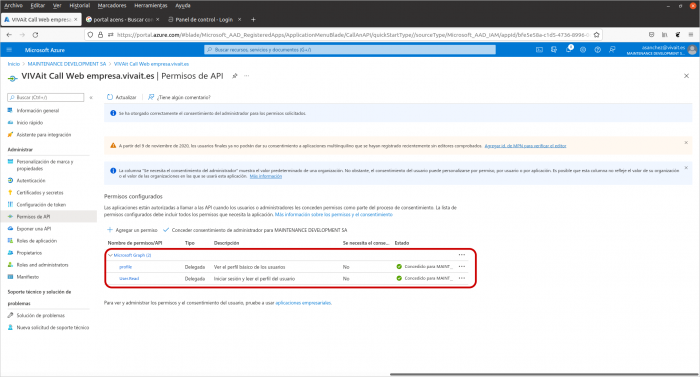700x377 pixels.
Task: Pin this blade with the pin icon
Action: (x=234, y=76)
